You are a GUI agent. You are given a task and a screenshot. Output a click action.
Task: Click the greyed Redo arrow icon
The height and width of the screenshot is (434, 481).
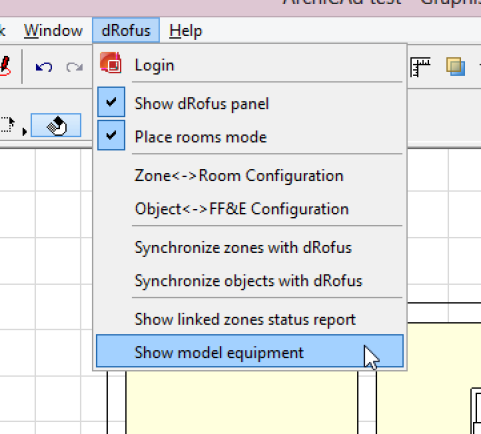(74, 67)
